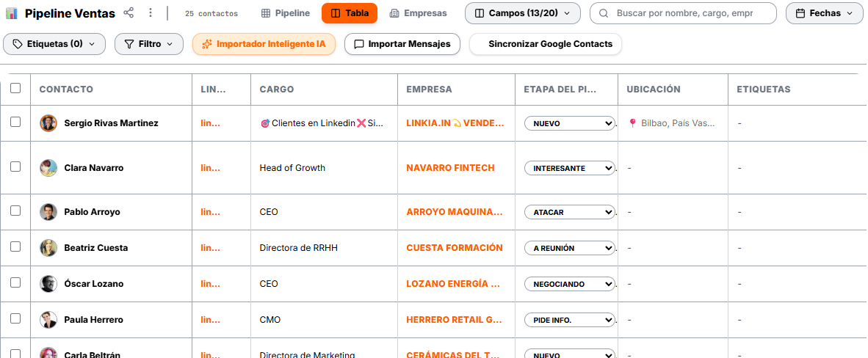Open the PIDE INFO. stage dropdown
868x358 pixels.
[570, 321]
